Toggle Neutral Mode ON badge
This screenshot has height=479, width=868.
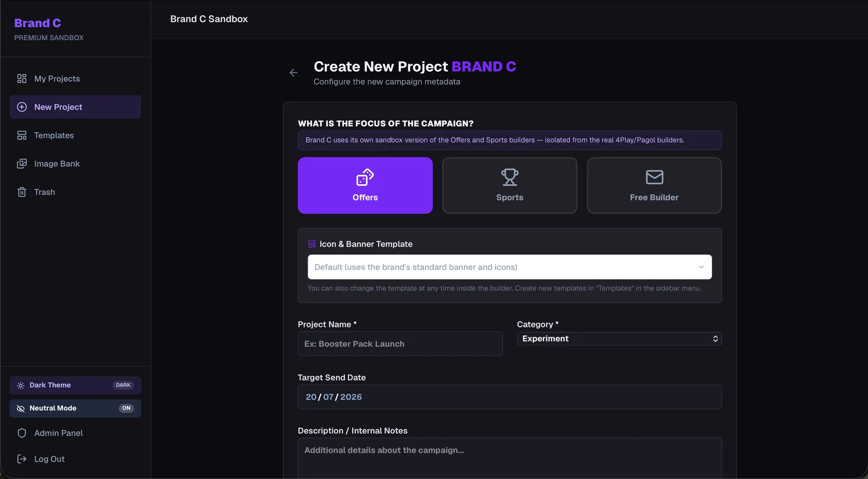(126, 408)
